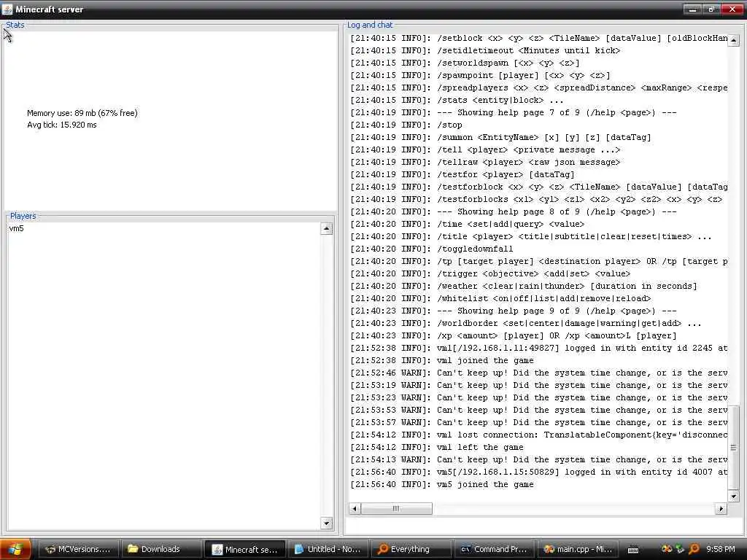Image resolution: width=747 pixels, height=560 pixels.
Task: Click the /tellraw command log line
Action: [x=485, y=163]
